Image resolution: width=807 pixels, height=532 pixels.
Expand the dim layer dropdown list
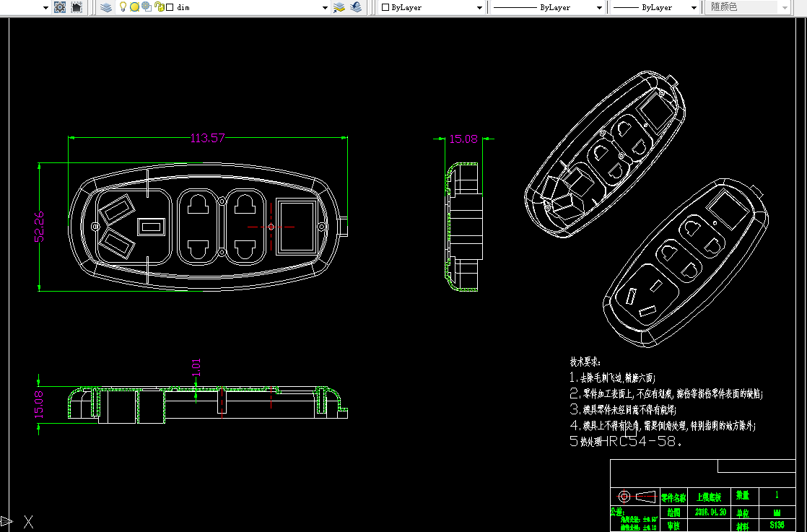325,8
